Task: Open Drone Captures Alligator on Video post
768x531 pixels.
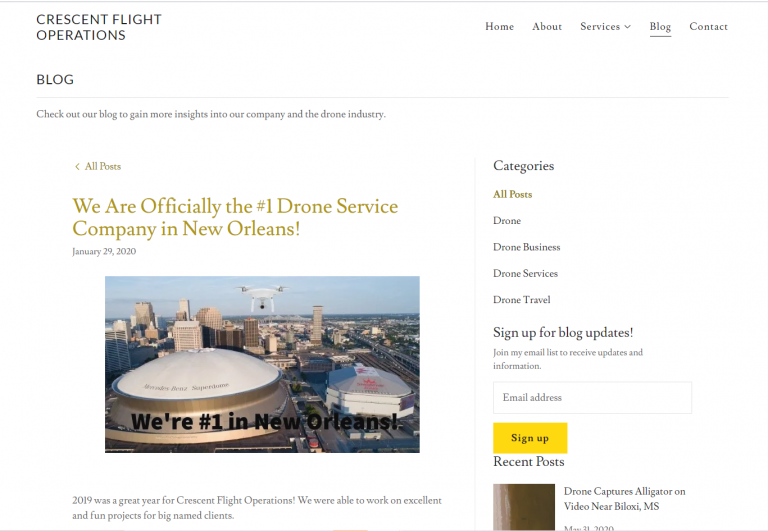Action: pos(624,499)
